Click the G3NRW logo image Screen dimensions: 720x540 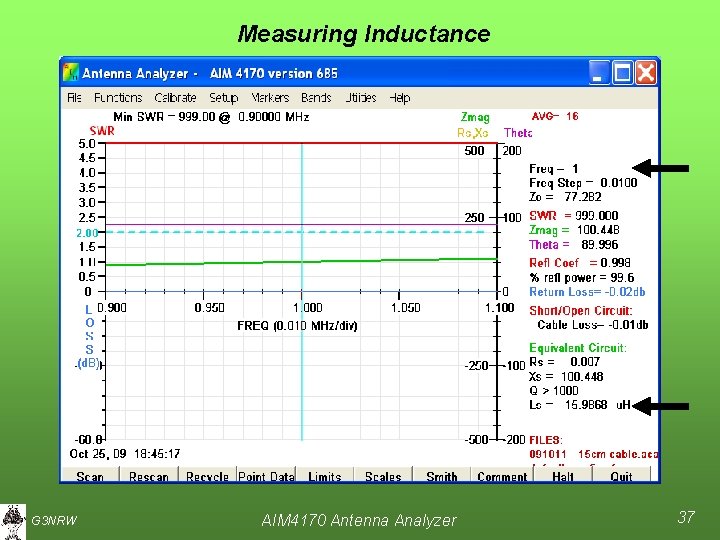click(13, 522)
